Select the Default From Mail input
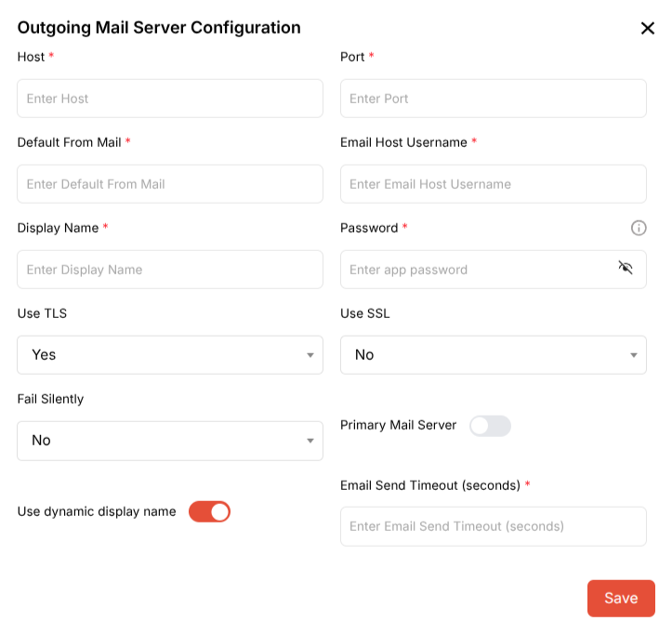This screenshot has height=634, width=672. [x=170, y=184]
